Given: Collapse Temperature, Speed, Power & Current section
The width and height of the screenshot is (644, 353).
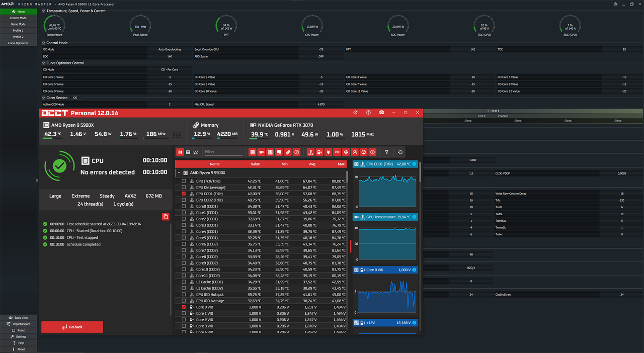Looking at the screenshot, I should (43, 11).
